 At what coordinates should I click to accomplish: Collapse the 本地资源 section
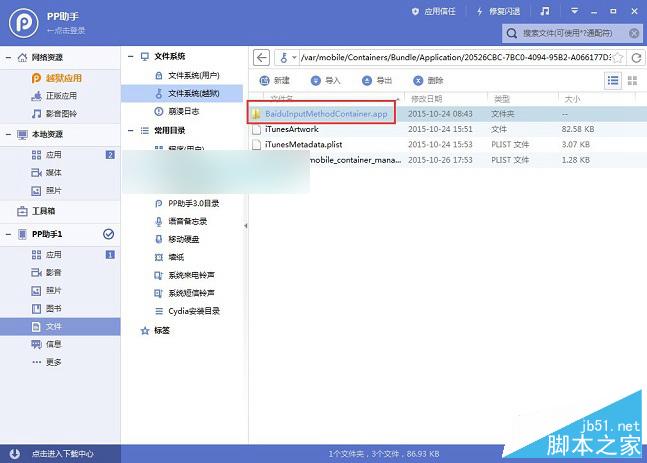coord(8,134)
